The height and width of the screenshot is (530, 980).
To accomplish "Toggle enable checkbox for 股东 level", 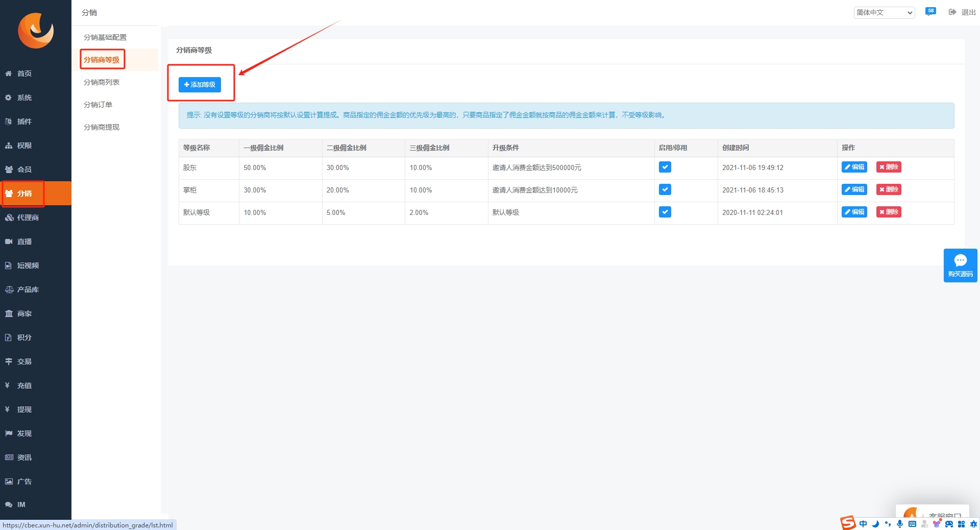I will point(665,167).
